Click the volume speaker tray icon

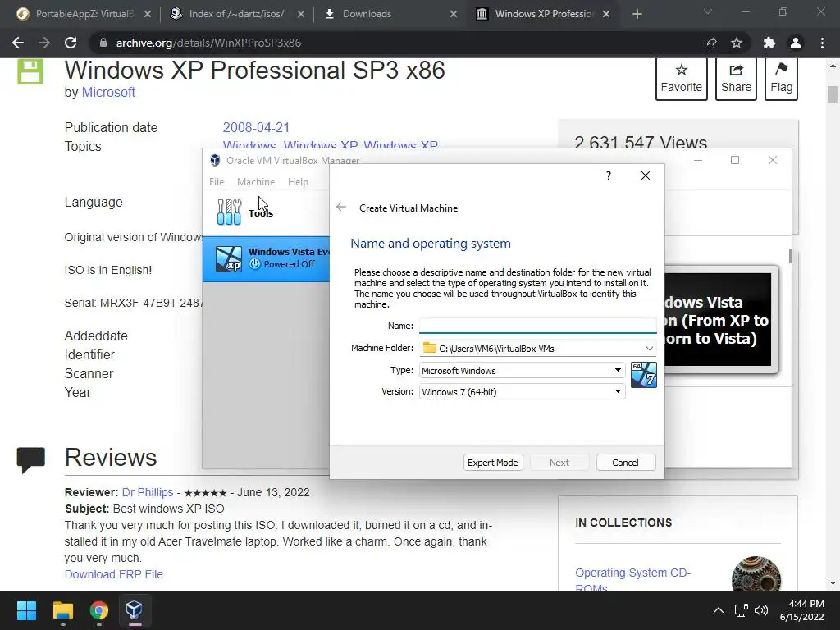click(761, 610)
